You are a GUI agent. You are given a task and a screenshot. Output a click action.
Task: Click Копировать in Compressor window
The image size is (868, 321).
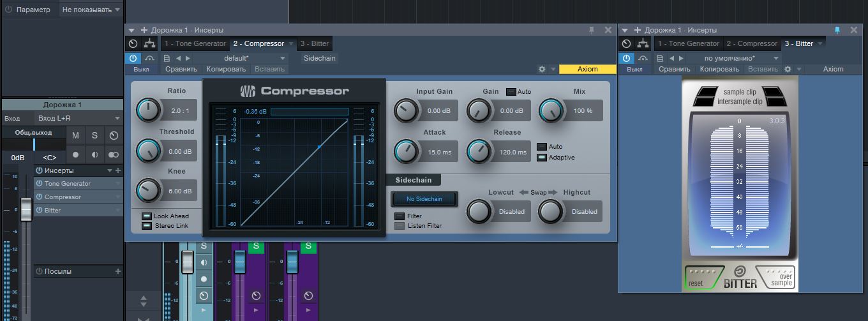(x=226, y=69)
